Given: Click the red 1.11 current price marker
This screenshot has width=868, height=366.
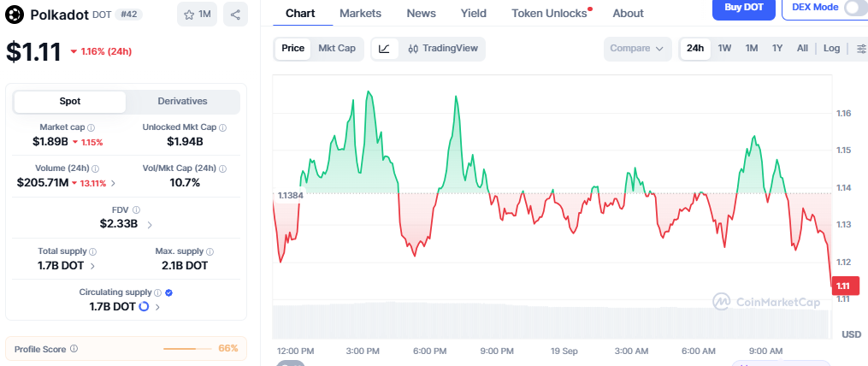Looking at the screenshot, I should [x=845, y=286].
